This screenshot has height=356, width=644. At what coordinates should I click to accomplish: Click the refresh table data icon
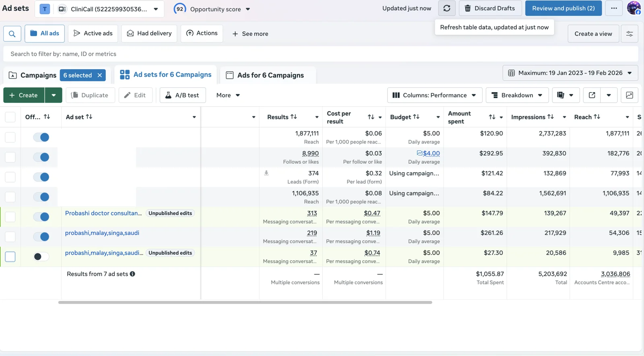click(447, 8)
